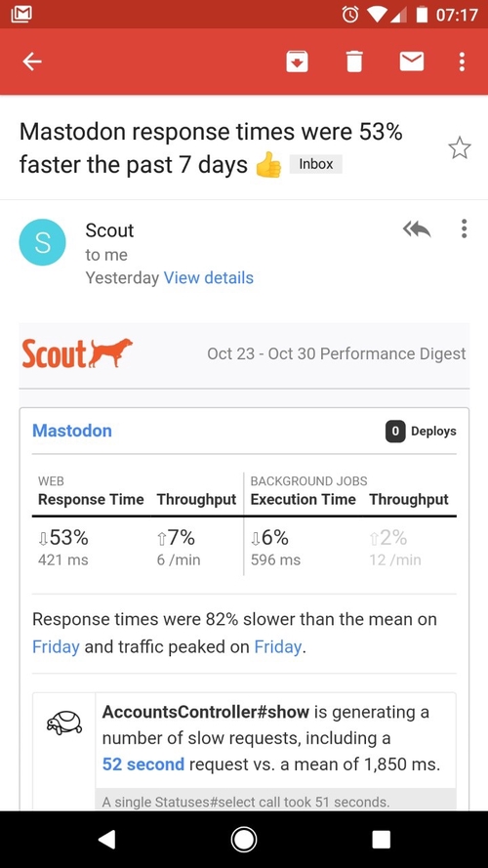
Task: Open the message options beside reply
Action: (464, 228)
